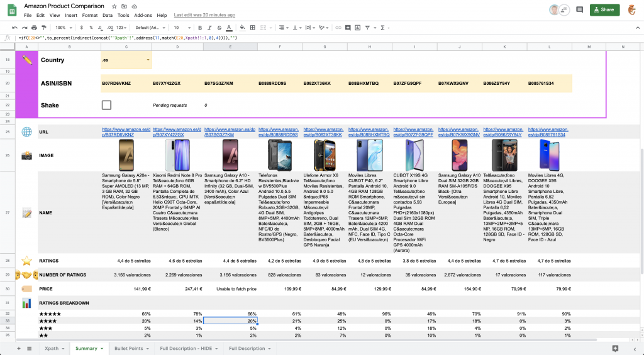Open last edit history link

point(204,15)
